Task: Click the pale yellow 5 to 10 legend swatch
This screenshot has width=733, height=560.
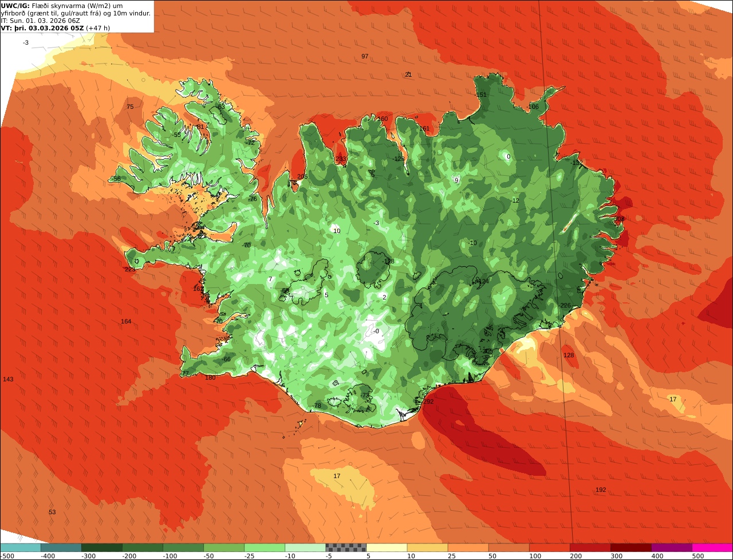Action: click(387, 547)
